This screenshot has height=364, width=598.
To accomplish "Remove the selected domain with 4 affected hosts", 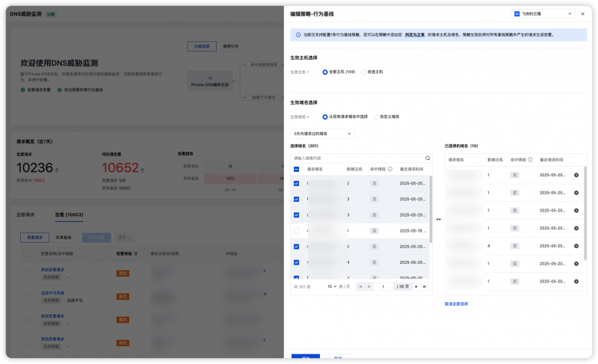I will click(x=576, y=246).
